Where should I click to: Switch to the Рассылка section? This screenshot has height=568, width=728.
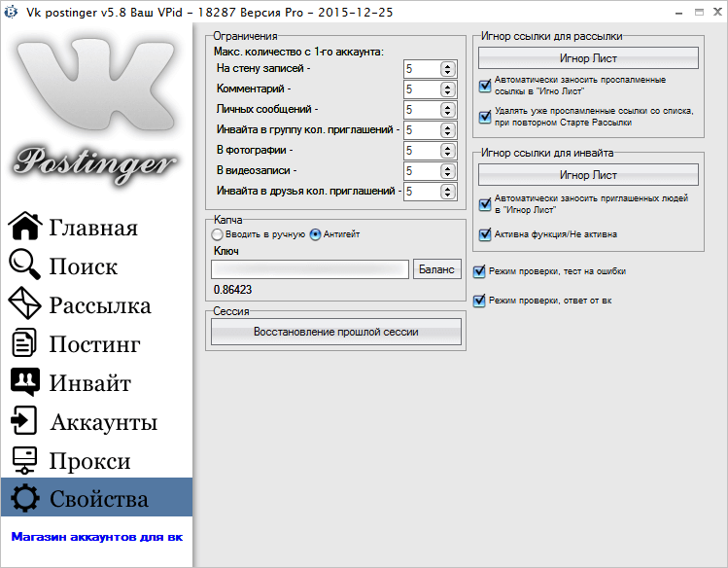click(x=100, y=305)
